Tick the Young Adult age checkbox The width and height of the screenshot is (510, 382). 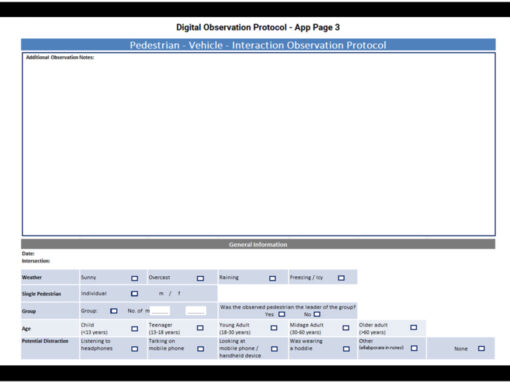(x=274, y=328)
